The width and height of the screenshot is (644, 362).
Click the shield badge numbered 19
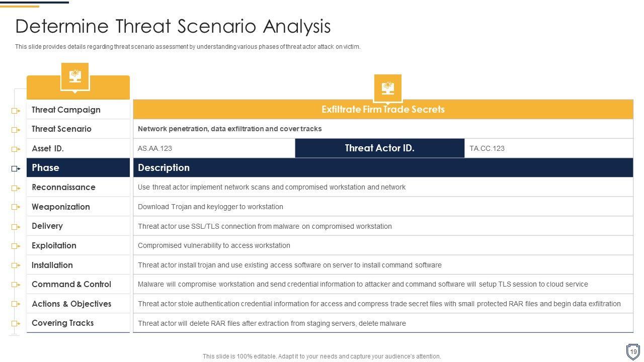[x=633, y=351]
